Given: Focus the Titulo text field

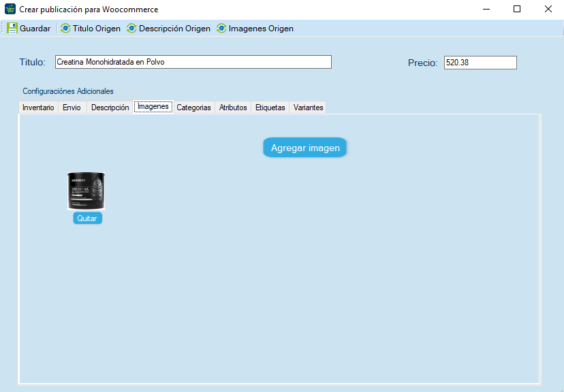Looking at the screenshot, I should (x=193, y=62).
